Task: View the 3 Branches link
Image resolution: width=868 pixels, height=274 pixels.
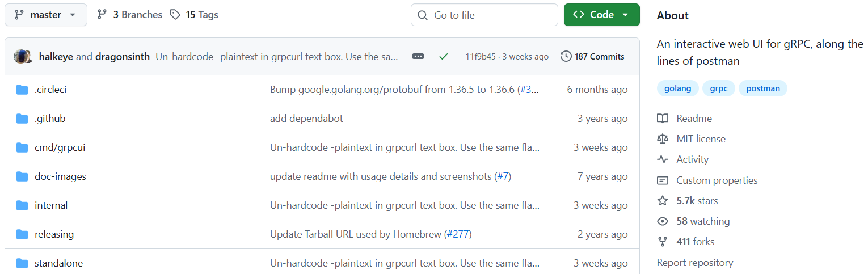Action: tap(130, 15)
